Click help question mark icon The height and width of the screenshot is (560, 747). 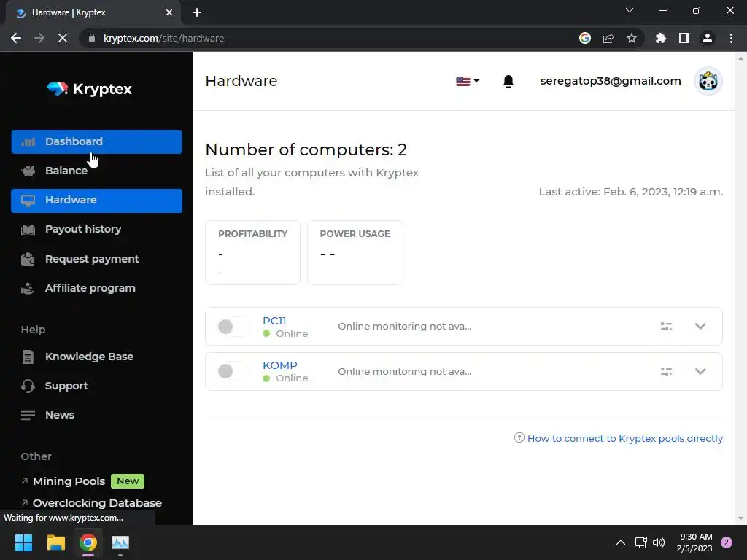click(x=519, y=437)
